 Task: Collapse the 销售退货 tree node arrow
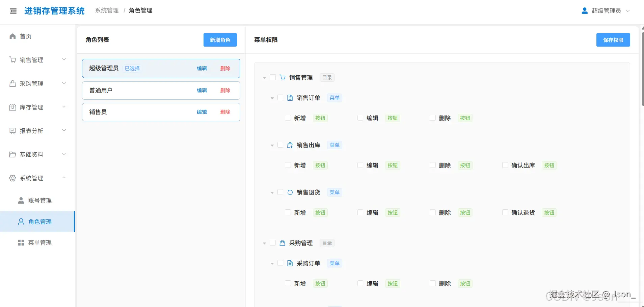(272, 193)
